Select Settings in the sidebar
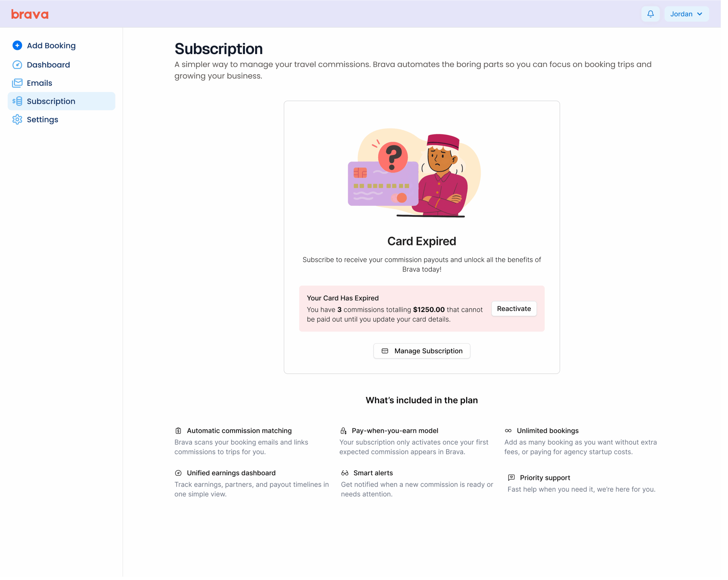The image size is (728, 580). click(x=43, y=119)
